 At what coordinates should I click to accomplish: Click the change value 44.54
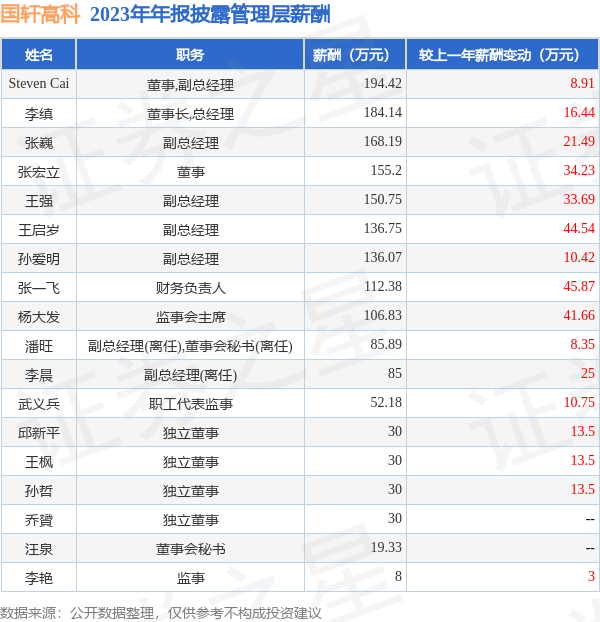click(579, 228)
